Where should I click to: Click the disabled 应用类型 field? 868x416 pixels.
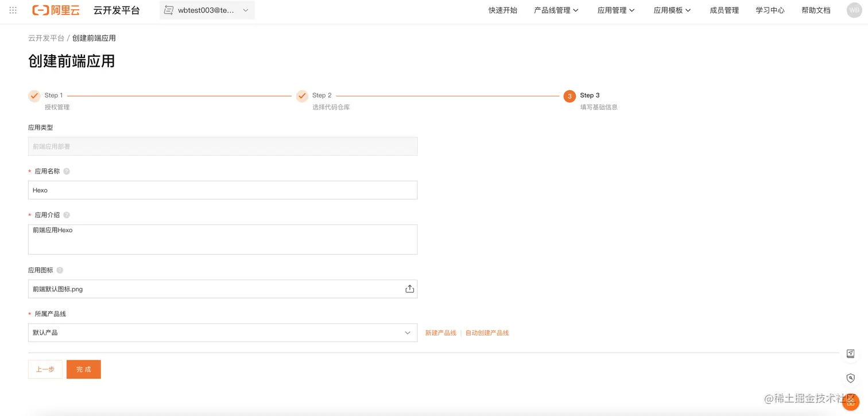223,147
